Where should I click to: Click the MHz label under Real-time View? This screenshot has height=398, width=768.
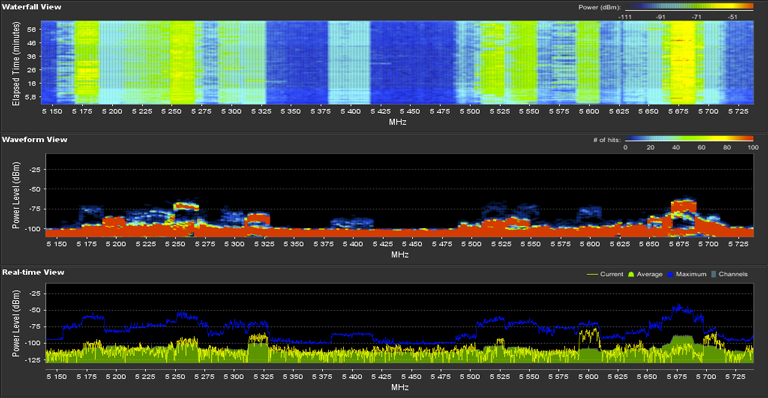coord(400,387)
